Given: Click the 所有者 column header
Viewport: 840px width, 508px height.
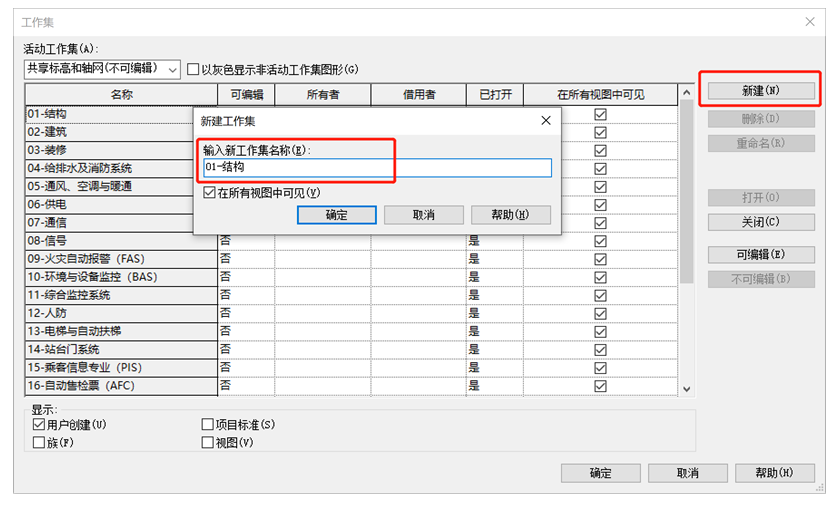Looking at the screenshot, I should [322, 95].
